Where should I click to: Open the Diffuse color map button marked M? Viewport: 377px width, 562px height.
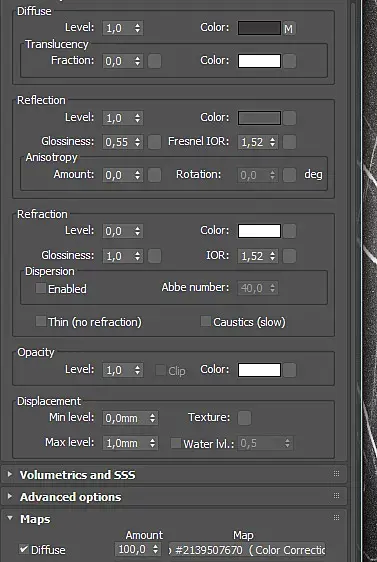289,28
